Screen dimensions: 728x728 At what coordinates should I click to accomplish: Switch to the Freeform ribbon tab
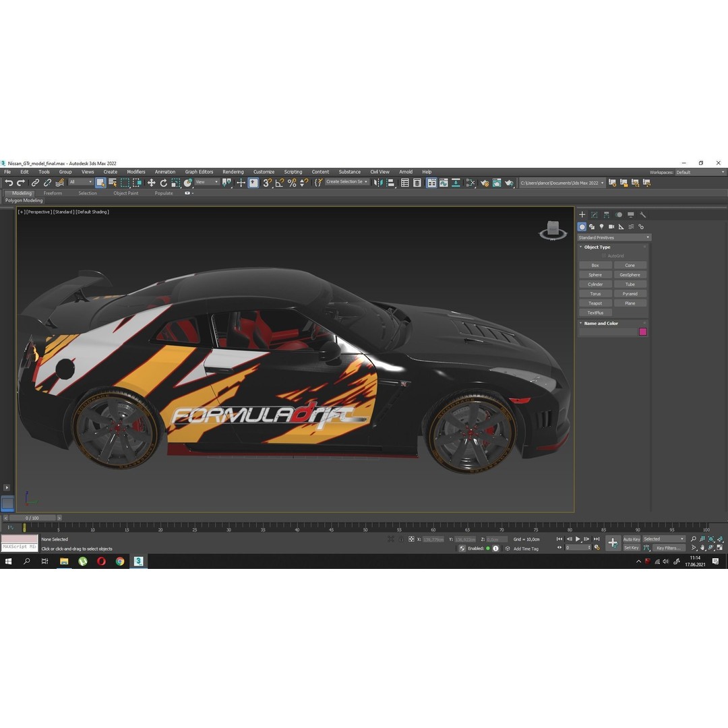[53, 193]
